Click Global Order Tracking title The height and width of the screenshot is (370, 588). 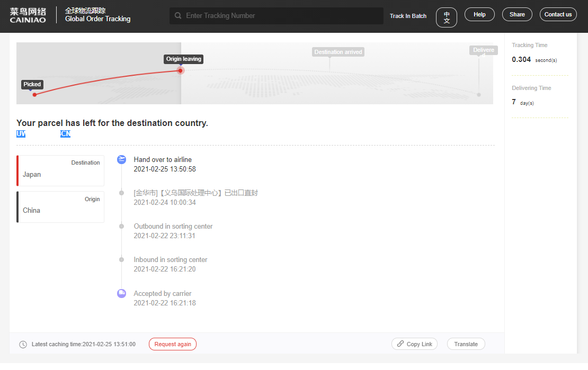[98, 19]
